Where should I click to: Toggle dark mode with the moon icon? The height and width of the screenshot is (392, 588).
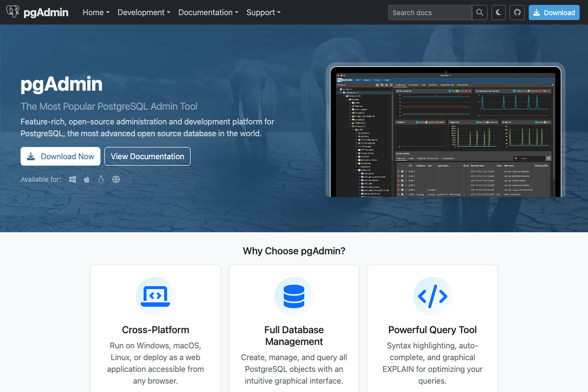point(499,13)
